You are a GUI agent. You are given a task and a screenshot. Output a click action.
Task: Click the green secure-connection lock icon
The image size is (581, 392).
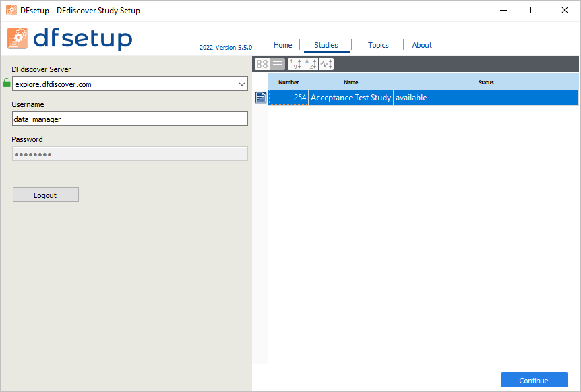(7, 83)
